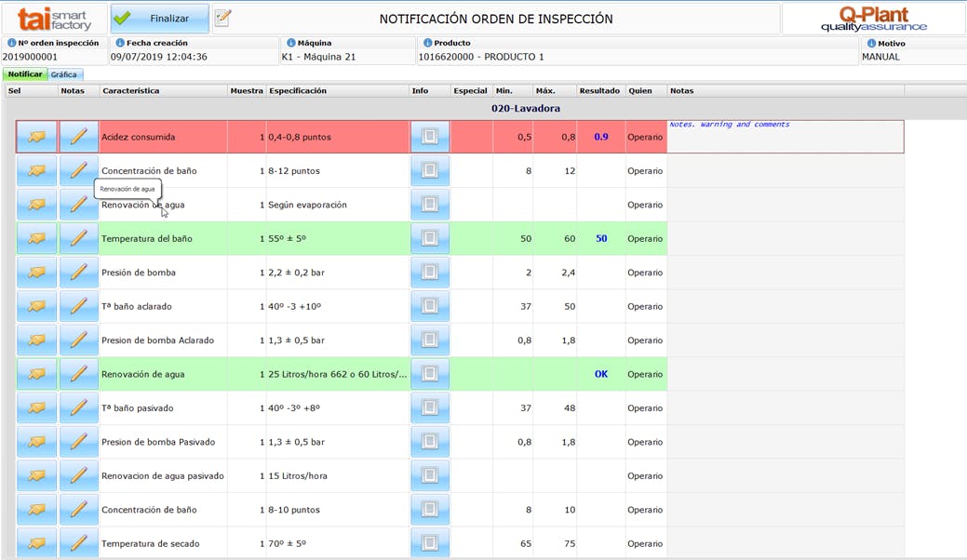The width and height of the screenshot is (967, 560).
Task: Click the info icon beside Producto label
Action: [x=428, y=43]
